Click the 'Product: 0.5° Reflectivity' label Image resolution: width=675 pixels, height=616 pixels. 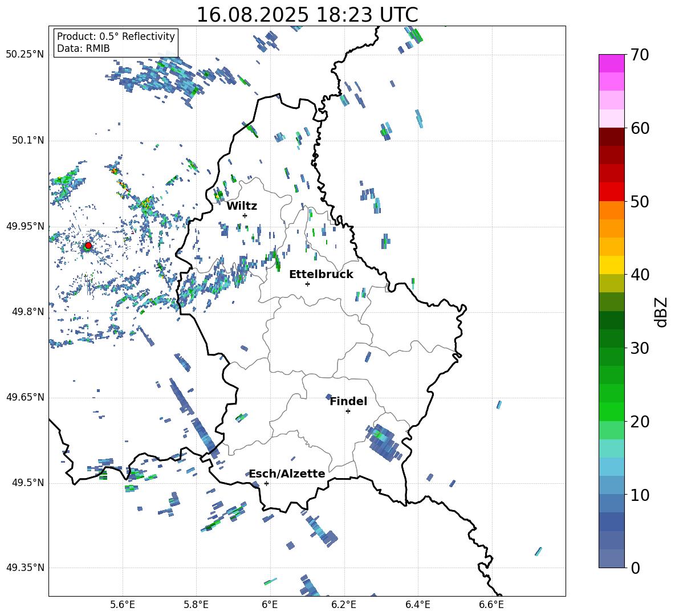(x=116, y=36)
